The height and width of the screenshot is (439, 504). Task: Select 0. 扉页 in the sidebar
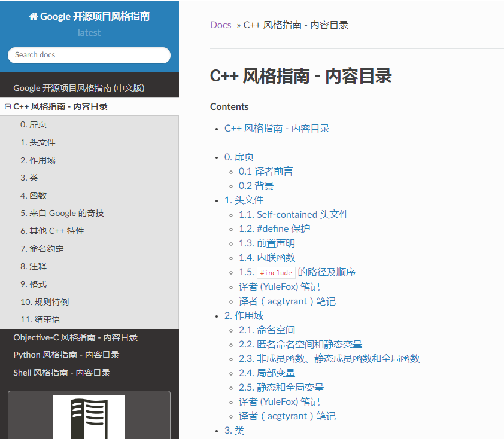(x=34, y=124)
